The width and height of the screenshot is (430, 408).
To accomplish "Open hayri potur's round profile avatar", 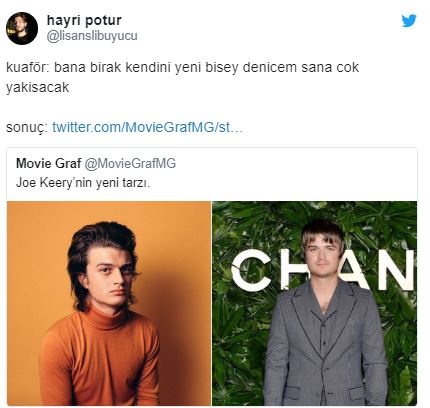I will click(22, 29).
